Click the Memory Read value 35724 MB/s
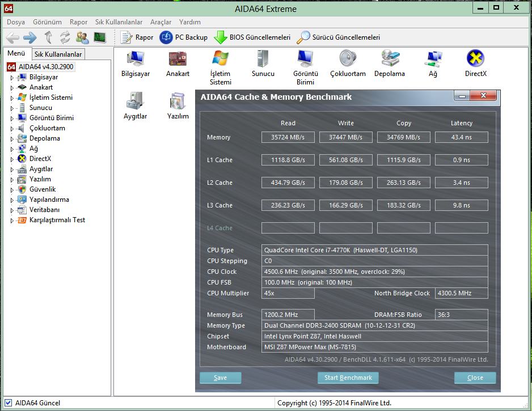This screenshot has width=532, height=411. tap(288, 137)
